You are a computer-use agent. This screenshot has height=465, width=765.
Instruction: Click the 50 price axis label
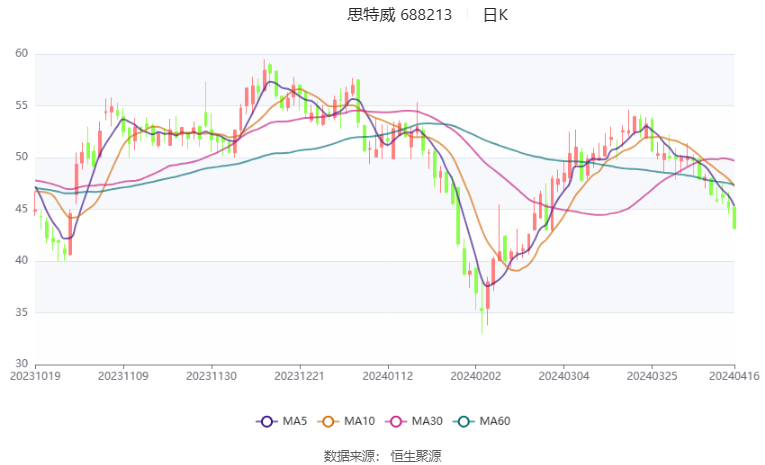click(21, 157)
